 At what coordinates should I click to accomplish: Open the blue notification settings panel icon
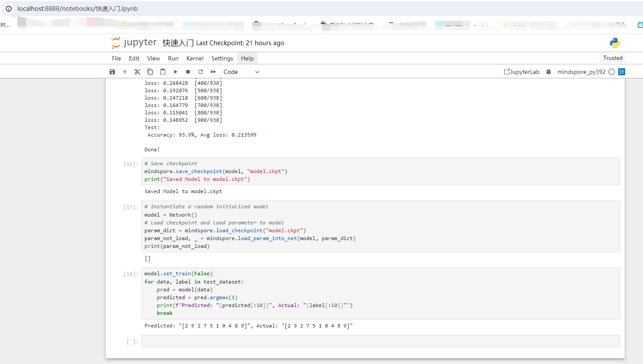pyautogui.click(x=621, y=71)
